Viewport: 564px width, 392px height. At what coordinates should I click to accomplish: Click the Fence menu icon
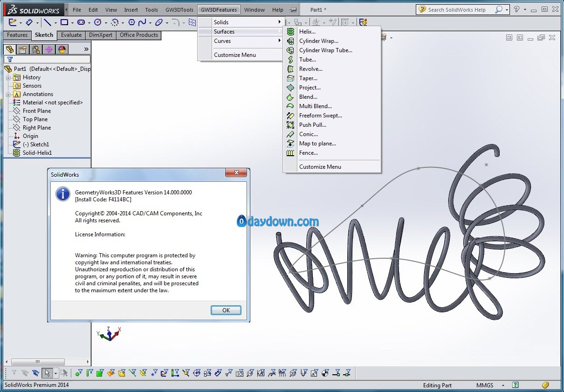point(291,153)
